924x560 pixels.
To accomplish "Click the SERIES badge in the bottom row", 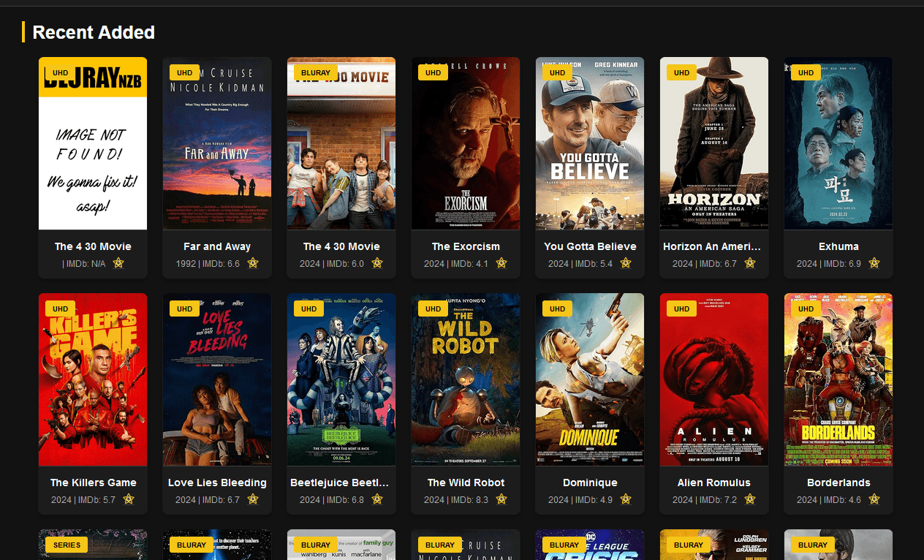I will [x=67, y=545].
